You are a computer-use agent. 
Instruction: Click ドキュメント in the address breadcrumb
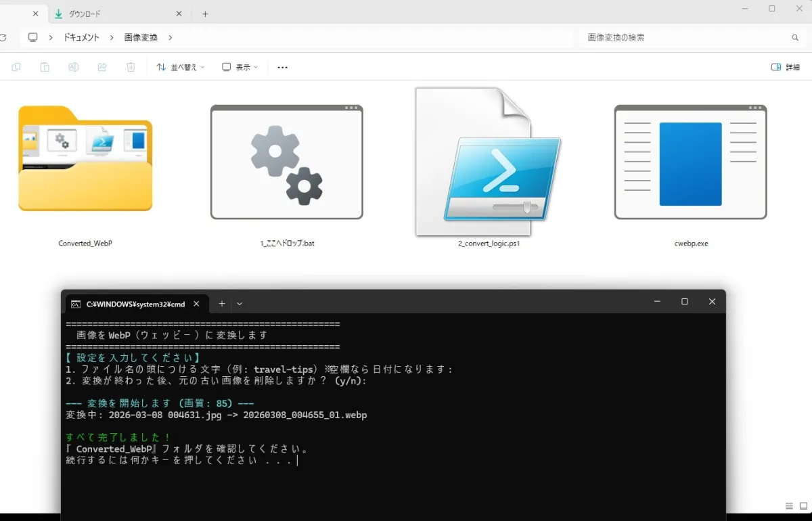[x=81, y=38]
